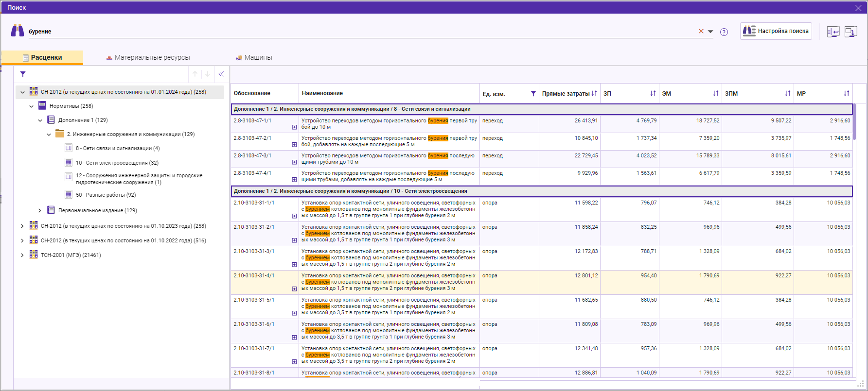The height and width of the screenshot is (391, 868).
Task: Select the Сети электроосвещения group header row
Action: (x=542, y=191)
